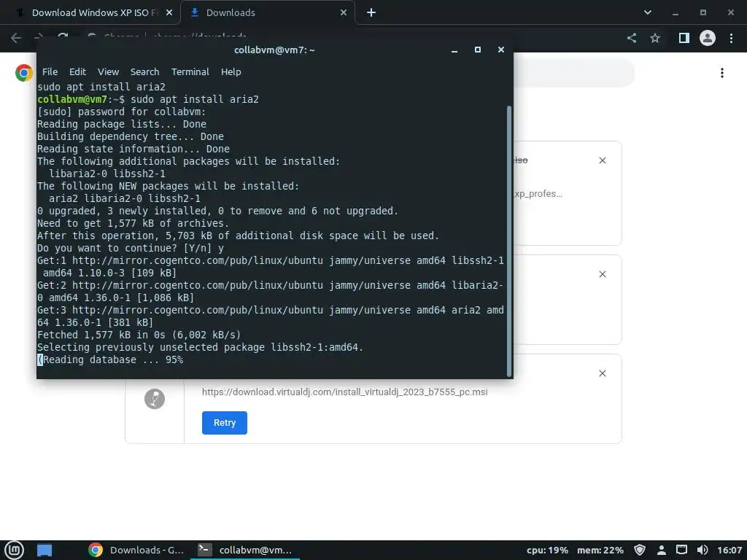Close the Downloads tab

coord(344,13)
